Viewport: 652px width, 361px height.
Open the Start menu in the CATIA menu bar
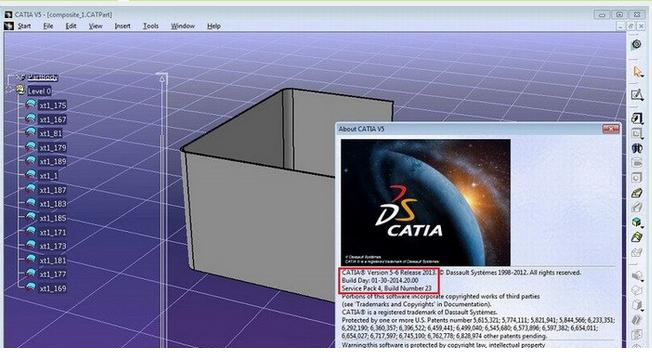pyautogui.click(x=24, y=26)
